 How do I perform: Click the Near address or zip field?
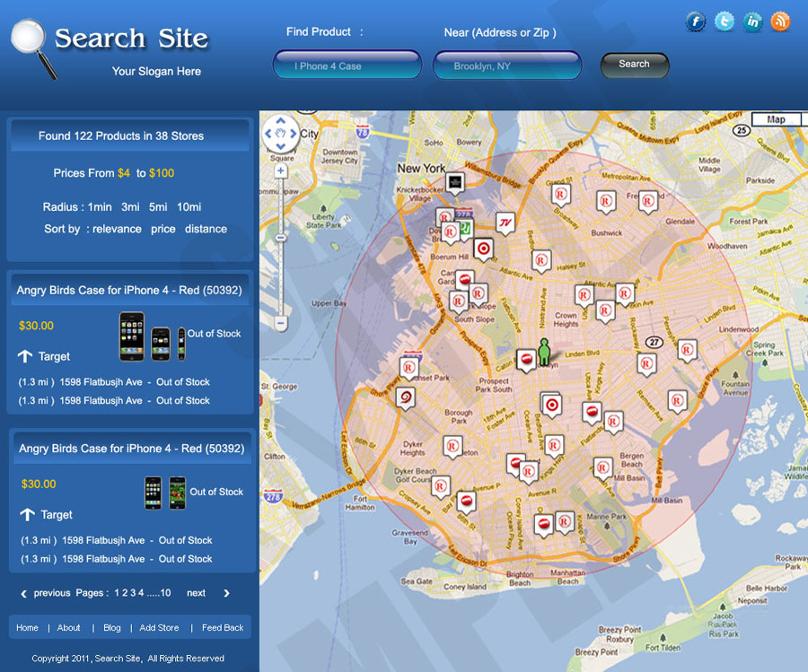point(507,65)
